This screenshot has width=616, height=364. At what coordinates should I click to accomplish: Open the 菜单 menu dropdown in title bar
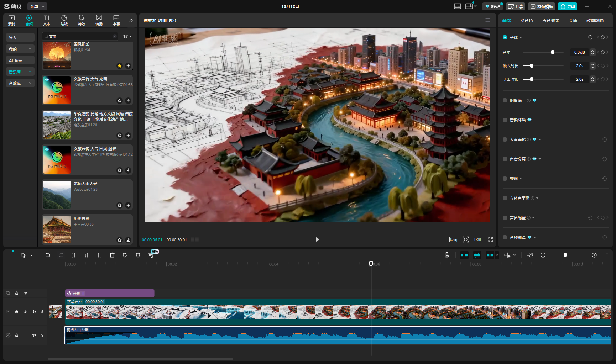pos(37,6)
